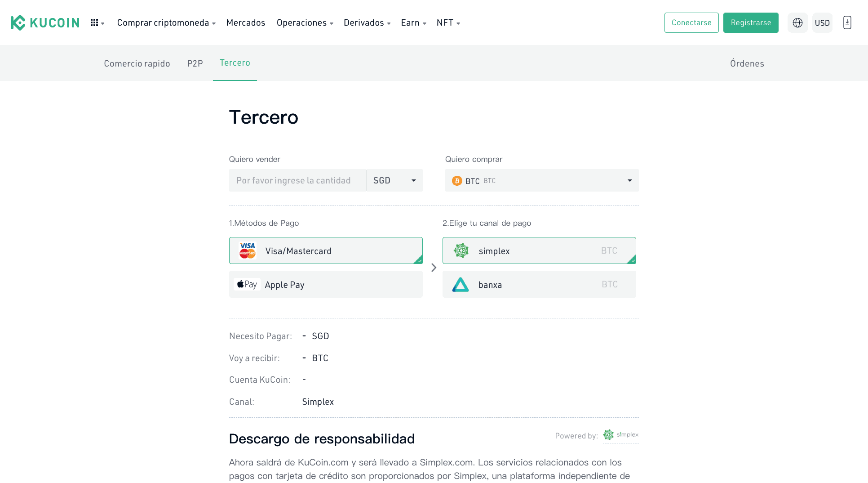Switch to Comercio rapido tab

point(137,63)
